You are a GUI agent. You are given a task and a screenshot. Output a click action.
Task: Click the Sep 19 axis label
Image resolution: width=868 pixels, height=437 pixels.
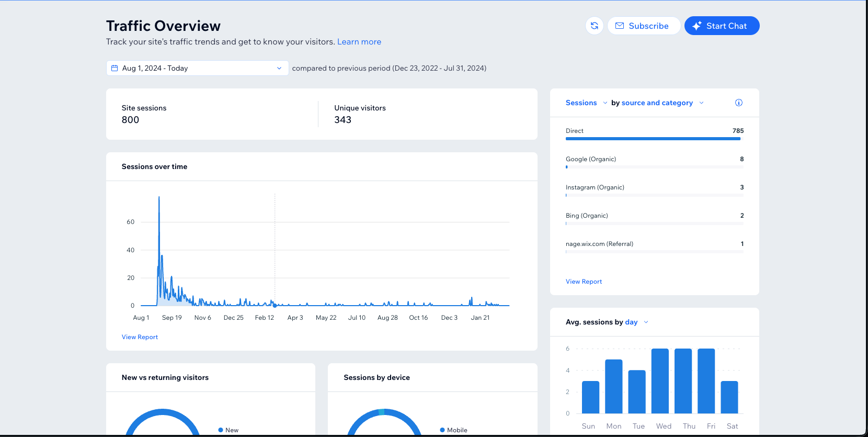pos(172,318)
